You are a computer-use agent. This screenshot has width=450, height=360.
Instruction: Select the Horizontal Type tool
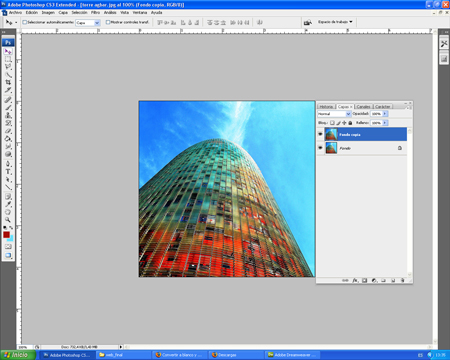click(x=8, y=172)
